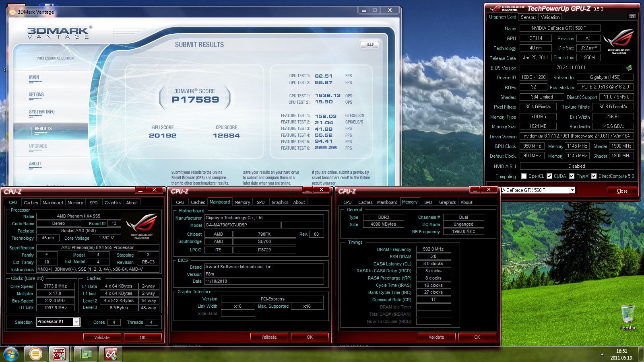Open UPGRADE in 3DMark Vantage sidebar

tap(38, 146)
